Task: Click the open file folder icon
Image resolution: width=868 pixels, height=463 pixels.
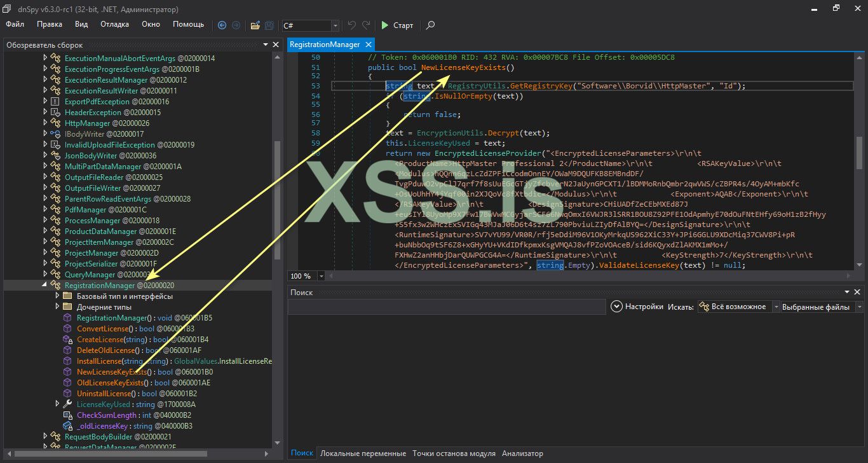Action: pos(255,25)
